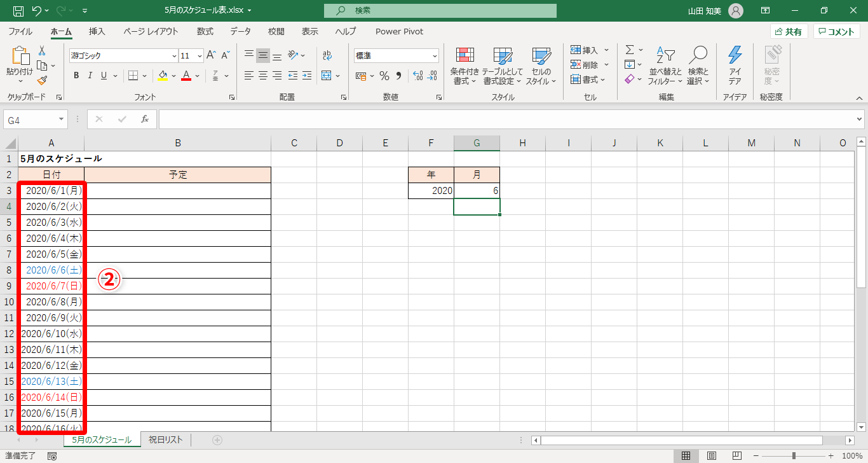The image size is (868, 463).
Task: Click the Percent Style icon
Action: (x=384, y=76)
